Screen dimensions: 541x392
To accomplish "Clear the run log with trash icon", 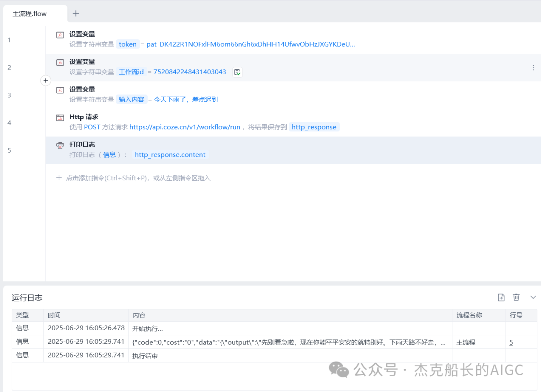I will click(516, 297).
